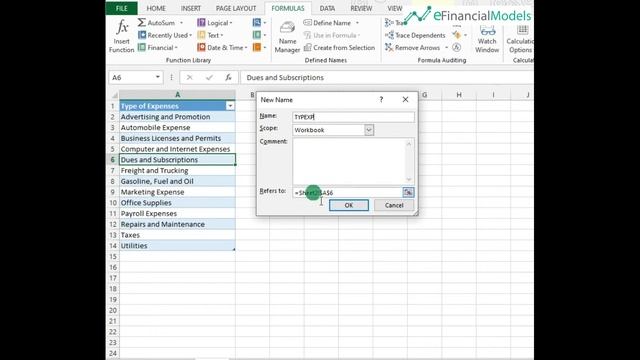Screen dimensions: 640x360
Task: Expand the Remove Arrows dropdown arrow
Action: click(x=446, y=47)
